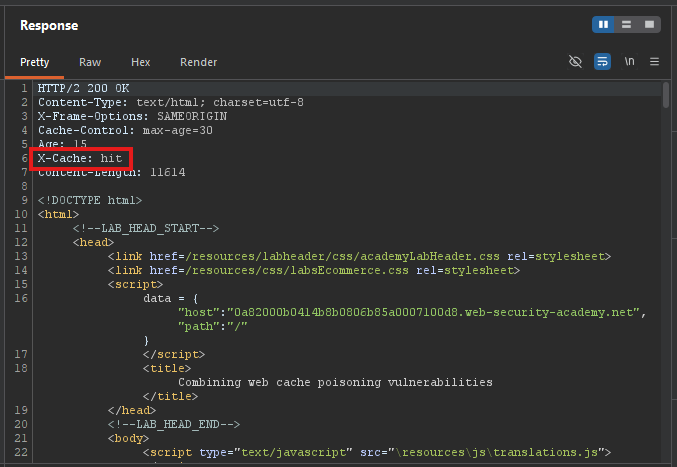Click the closing '</script>' tag on line 17

click(174, 354)
